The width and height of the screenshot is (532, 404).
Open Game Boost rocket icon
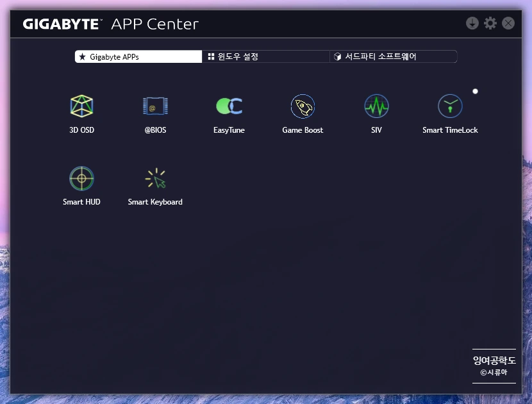coord(303,106)
